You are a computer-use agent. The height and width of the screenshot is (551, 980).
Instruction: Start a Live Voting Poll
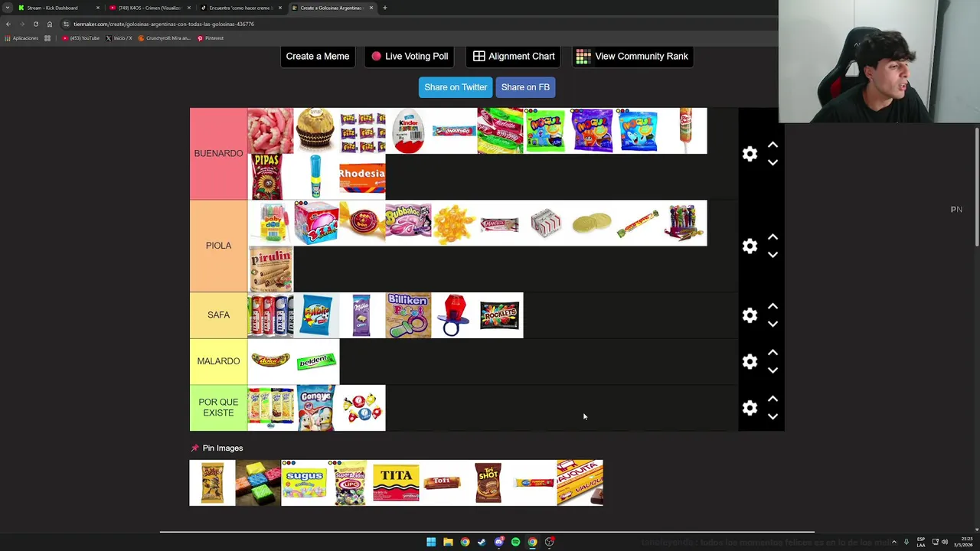click(410, 56)
